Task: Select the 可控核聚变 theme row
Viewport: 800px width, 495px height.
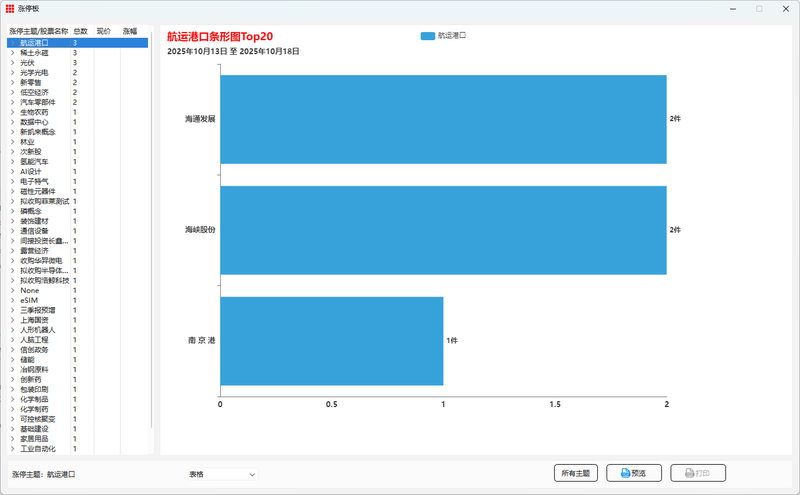Action: tap(78, 419)
